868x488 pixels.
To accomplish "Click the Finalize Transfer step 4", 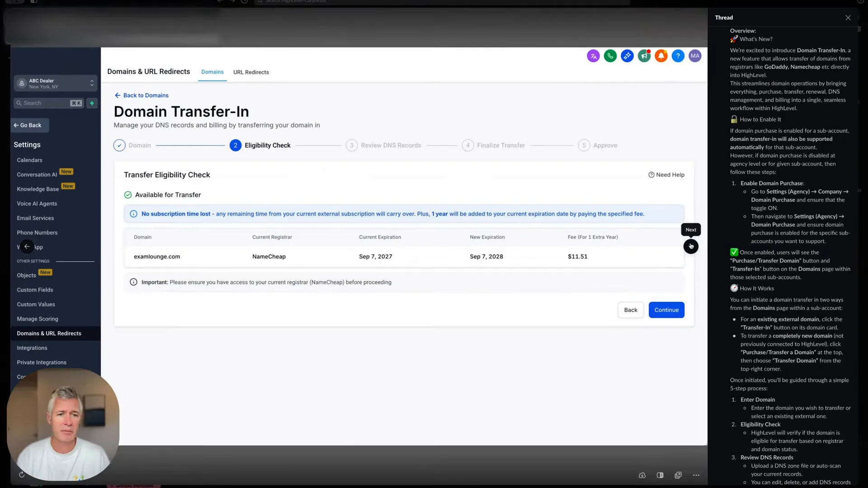I will coord(493,145).
